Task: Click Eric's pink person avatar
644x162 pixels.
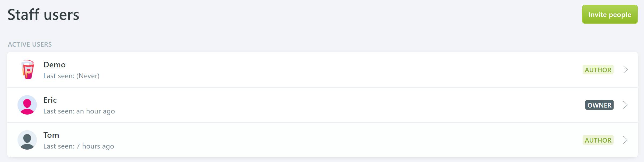Action: (x=27, y=105)
